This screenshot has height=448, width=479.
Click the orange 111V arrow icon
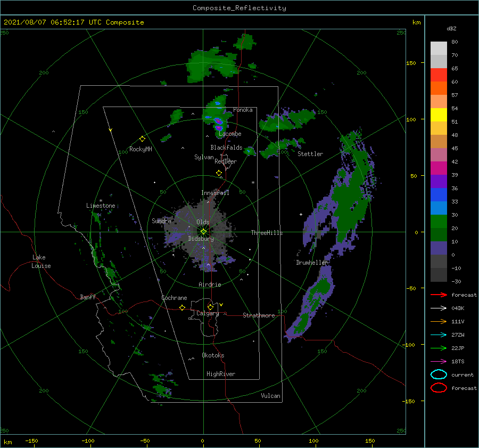pos(439,321)
